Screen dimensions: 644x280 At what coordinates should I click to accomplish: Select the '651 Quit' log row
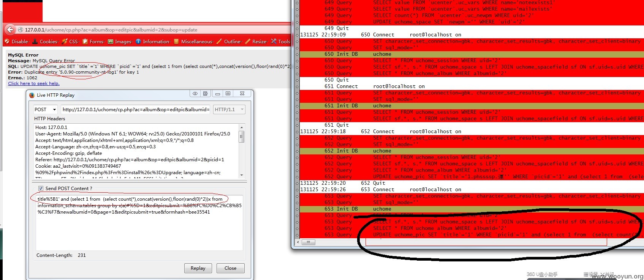tap(472, 125)
